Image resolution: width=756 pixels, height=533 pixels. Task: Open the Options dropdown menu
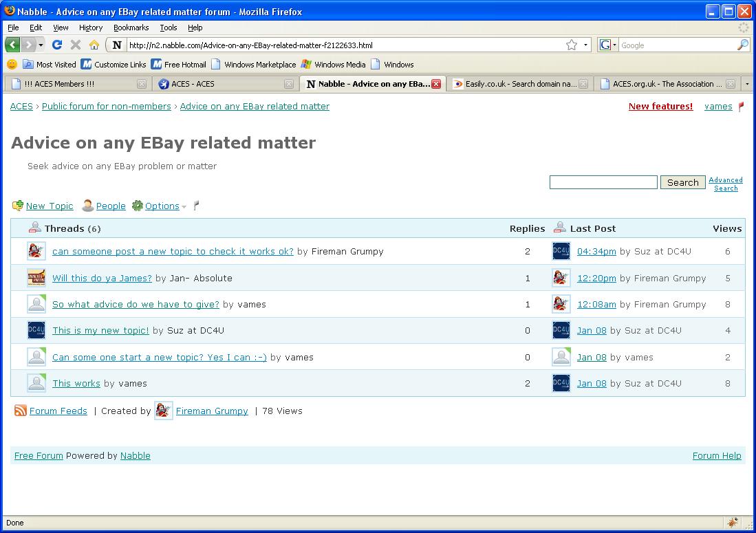click(162, 206)
